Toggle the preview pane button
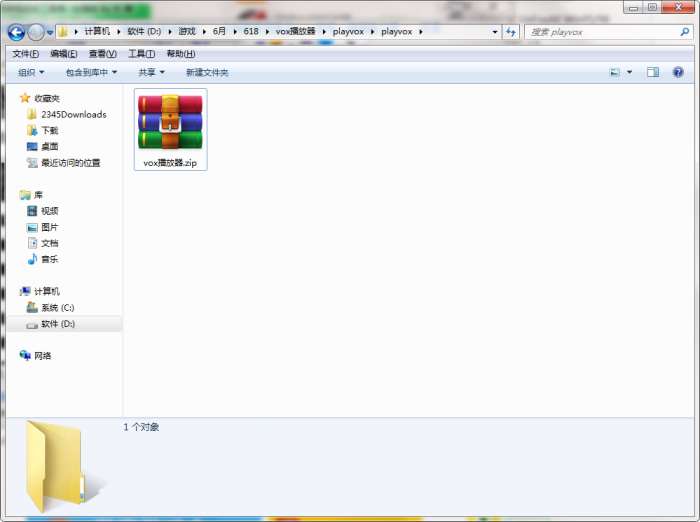700x522 pixels. tap(653, 72)
